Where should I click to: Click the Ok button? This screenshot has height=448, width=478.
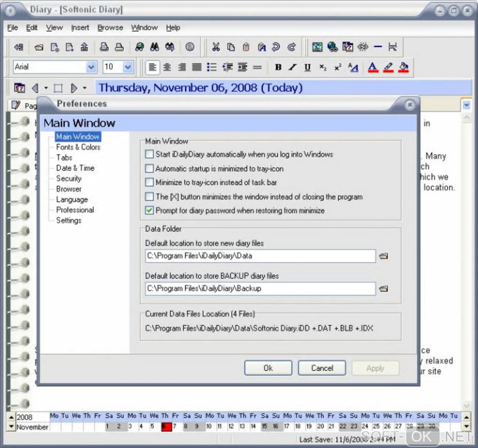[x=268, y=368]
